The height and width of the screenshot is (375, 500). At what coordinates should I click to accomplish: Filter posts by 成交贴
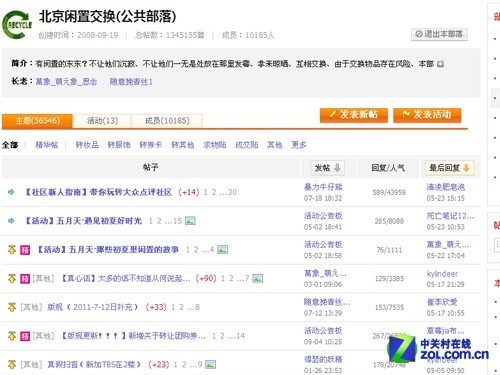[247, 145]
